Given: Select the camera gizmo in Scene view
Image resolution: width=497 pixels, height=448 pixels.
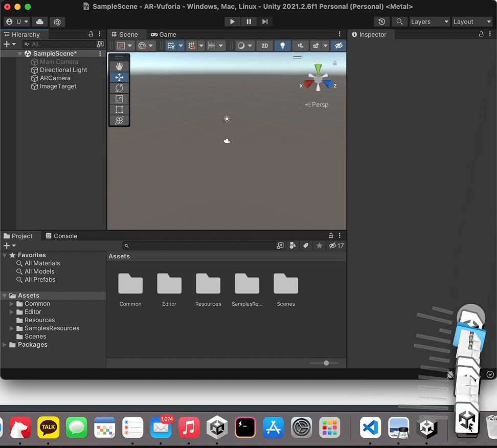Looking at the screenshot, I should coord(227,141).
